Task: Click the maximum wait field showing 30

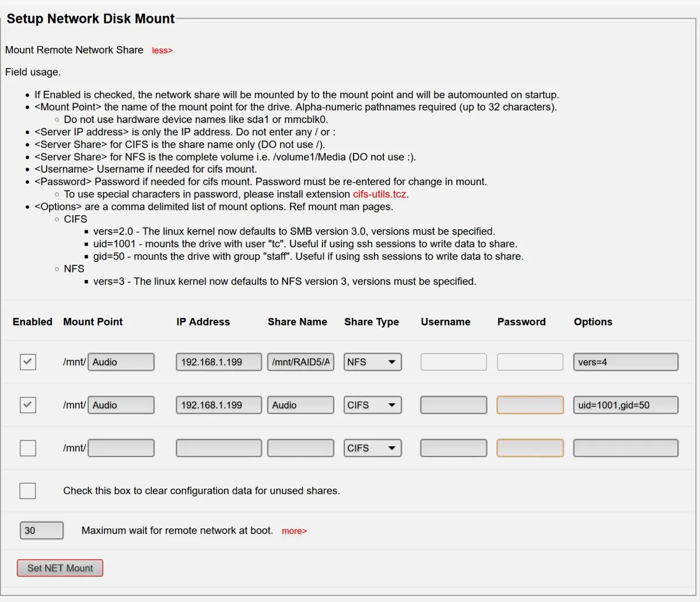Action: tap(41, 530)
